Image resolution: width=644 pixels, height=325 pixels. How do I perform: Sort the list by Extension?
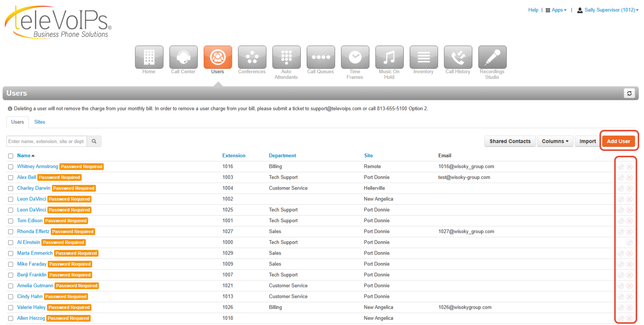[x=234, y=156]
